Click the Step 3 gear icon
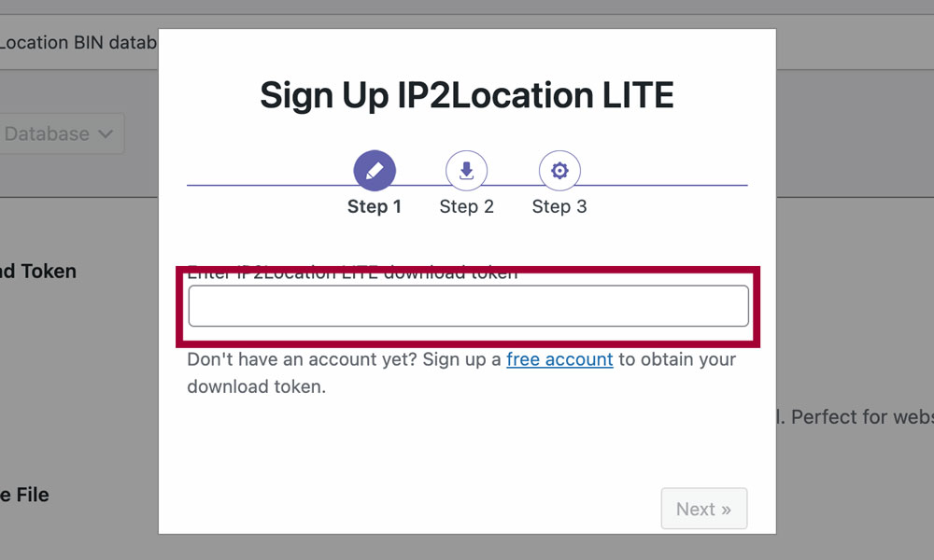 pos(559,172)
